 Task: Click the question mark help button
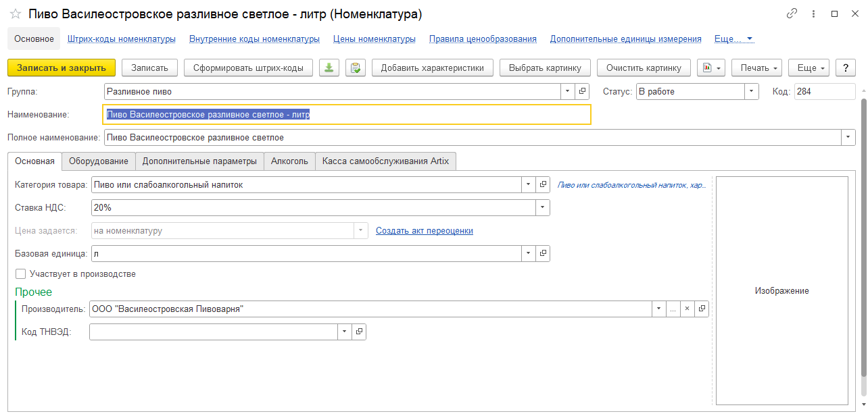tap(846, 68)
